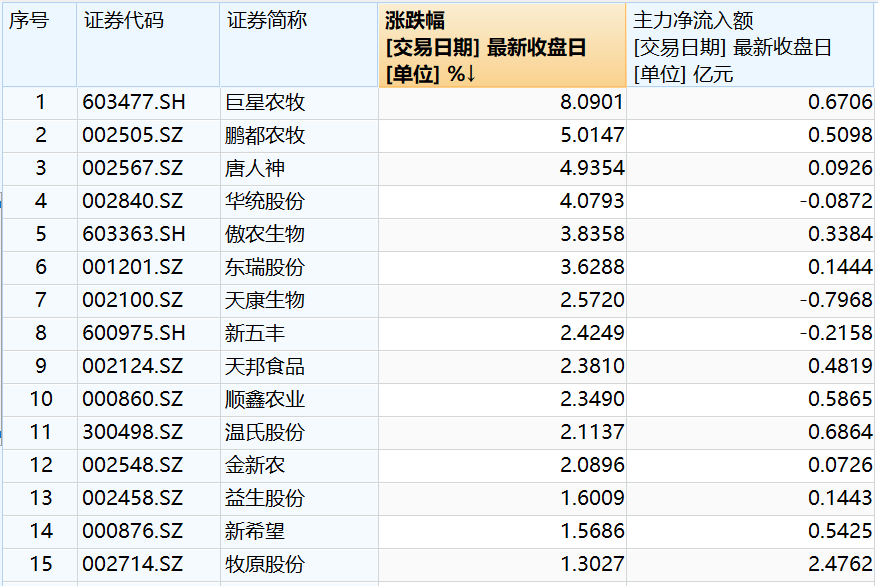Select row number 4
This screenshot has width=878, height=586.
click(40, 201)
